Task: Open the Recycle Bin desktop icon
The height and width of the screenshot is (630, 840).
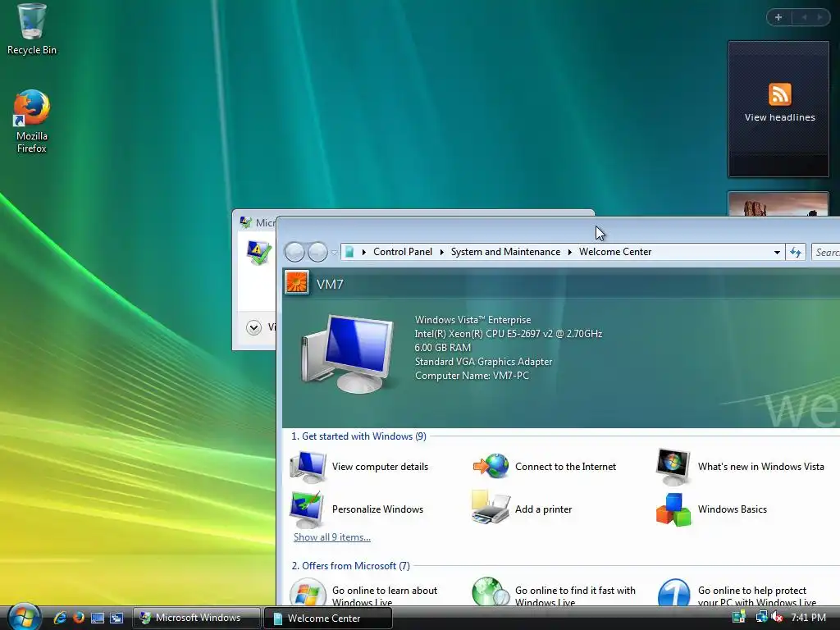Action: tap(32, 30)
